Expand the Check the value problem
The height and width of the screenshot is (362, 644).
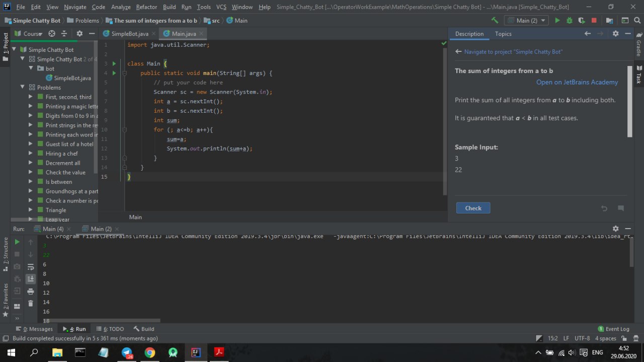click(x=31, y=172)
